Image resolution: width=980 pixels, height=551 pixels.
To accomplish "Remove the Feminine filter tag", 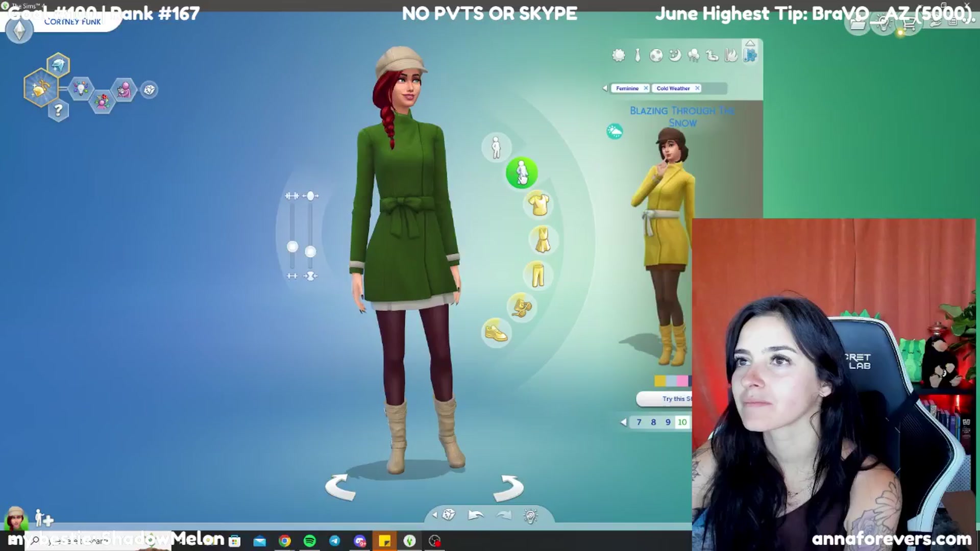I will coord(646,88).
